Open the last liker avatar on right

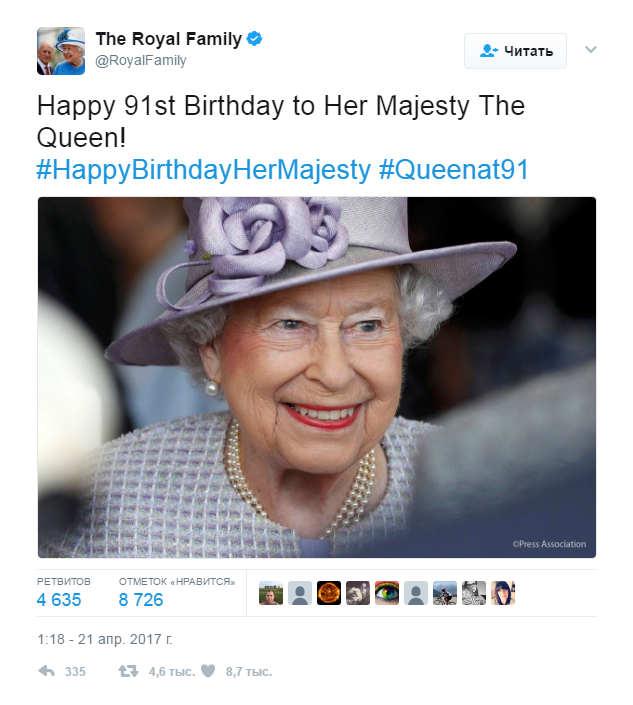click(x=503, y=593)
